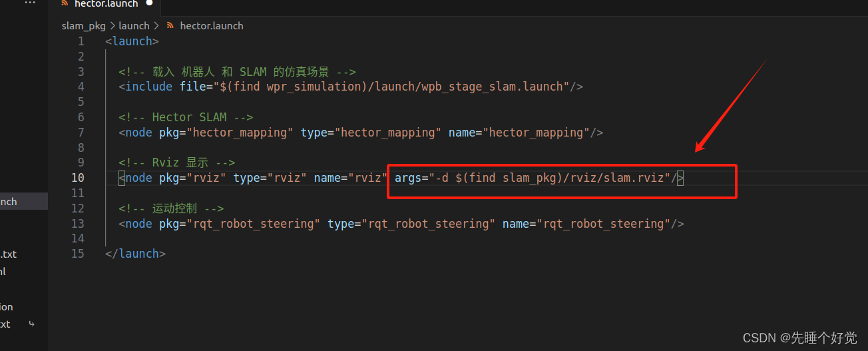Click the comment on line 12
The height and width of the screenshot is (351, 868).
point(171,208)
